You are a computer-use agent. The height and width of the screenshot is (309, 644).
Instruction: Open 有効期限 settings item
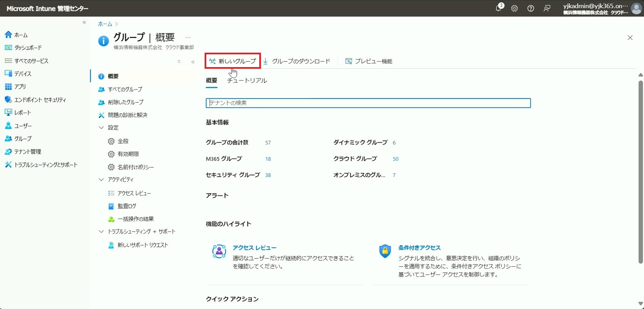pos(128,154)
